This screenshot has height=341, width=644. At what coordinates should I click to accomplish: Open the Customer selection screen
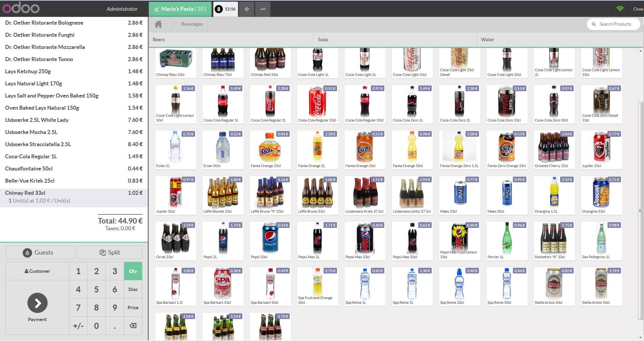[x=37, y=271]
